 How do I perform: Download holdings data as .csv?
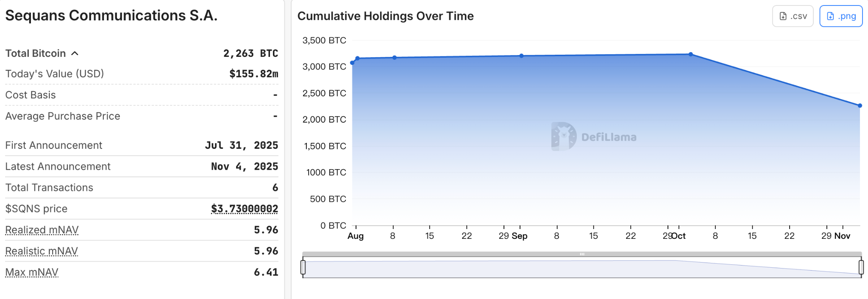(x=793, y=16)
